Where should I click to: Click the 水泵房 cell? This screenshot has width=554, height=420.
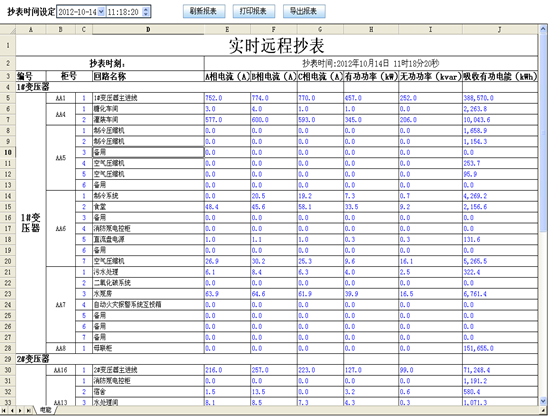pos(148,294)
